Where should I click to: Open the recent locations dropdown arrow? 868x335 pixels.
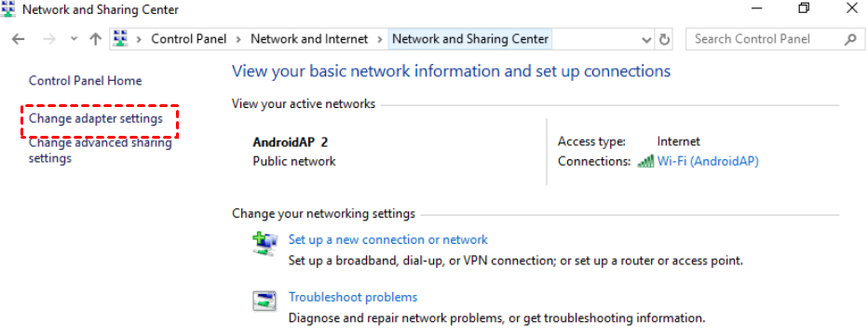[75, 39]
